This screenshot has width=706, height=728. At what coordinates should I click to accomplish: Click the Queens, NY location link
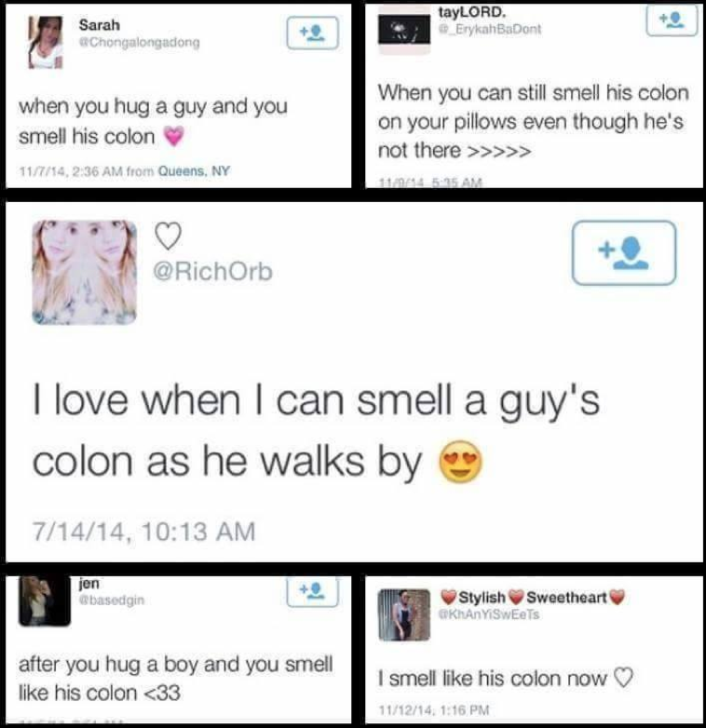(194, 171)
